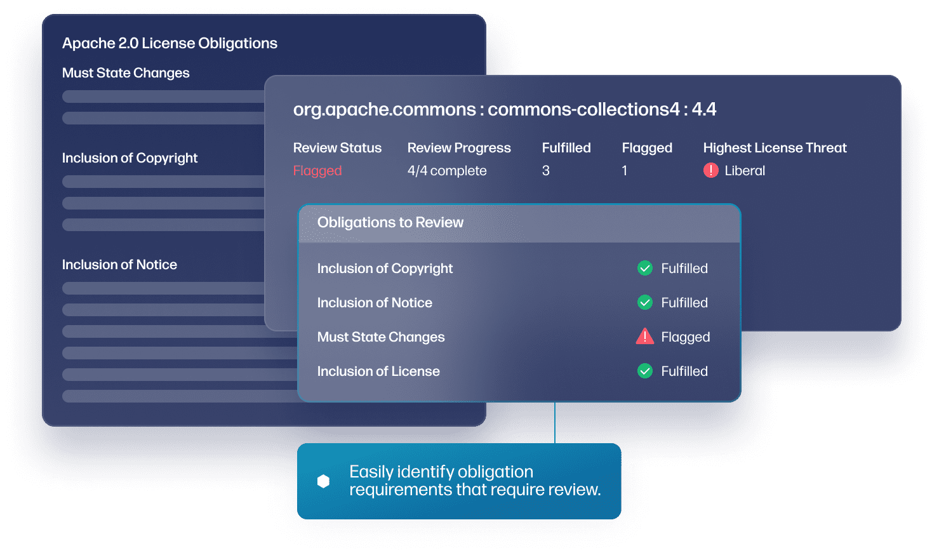
Task: Click the Liberal license threat value
Action: (745, 171)
